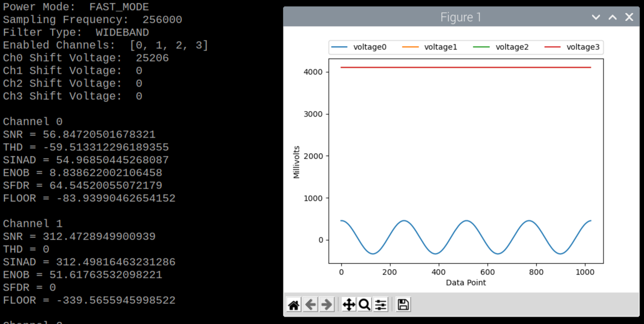
Task: Close the Figure 1 window
Action: [629, 17]
